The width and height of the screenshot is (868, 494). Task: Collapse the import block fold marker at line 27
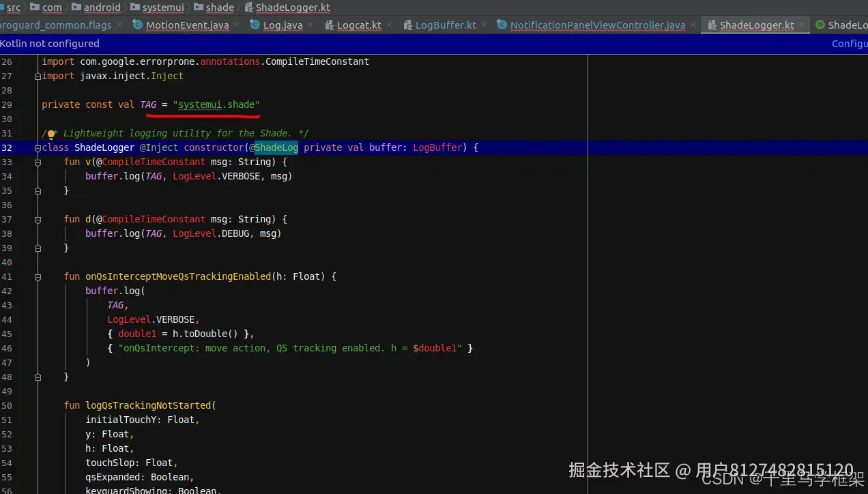pyautogui.click(x=38, y=76)
